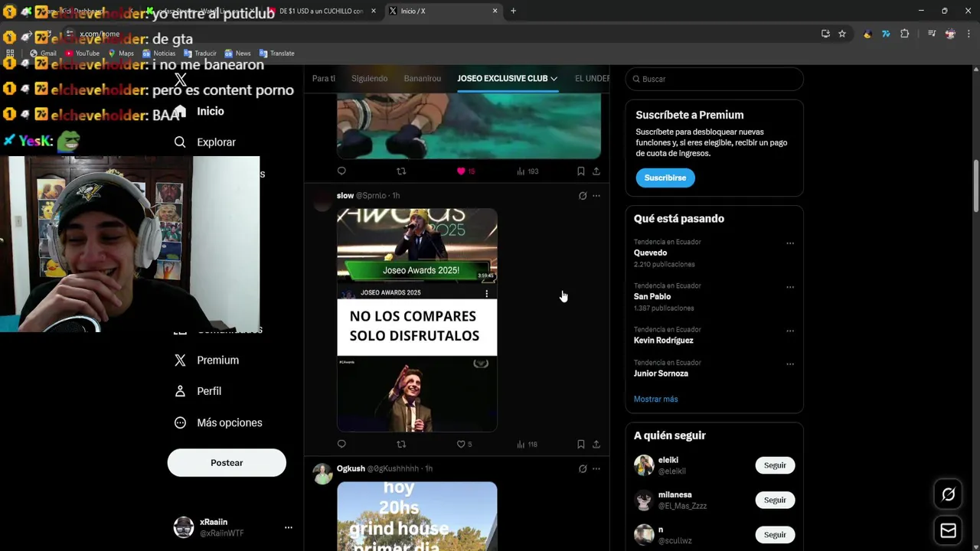Open Ogkush's profile avatar
Viewport: 980px width, 551px height.
click(322, 474)
